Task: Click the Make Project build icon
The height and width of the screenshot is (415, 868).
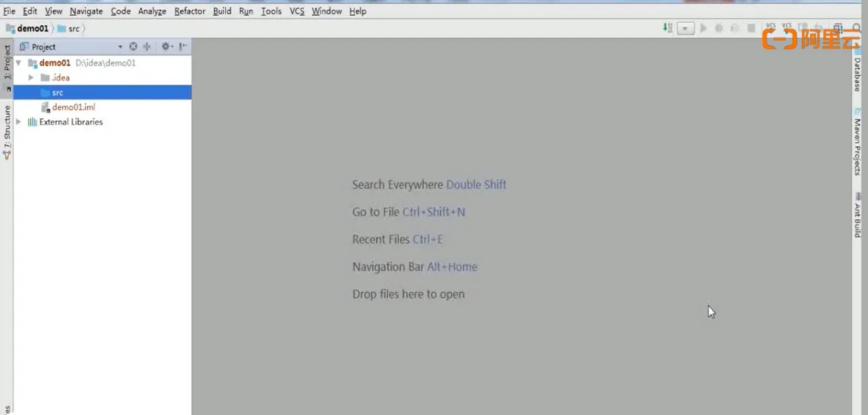Action: (668, 28)
